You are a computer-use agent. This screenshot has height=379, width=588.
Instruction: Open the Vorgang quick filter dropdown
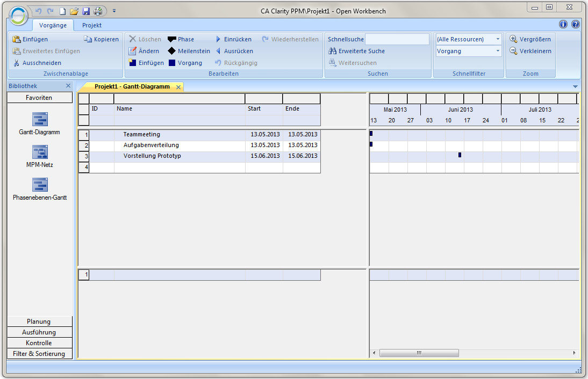point(468,51)
